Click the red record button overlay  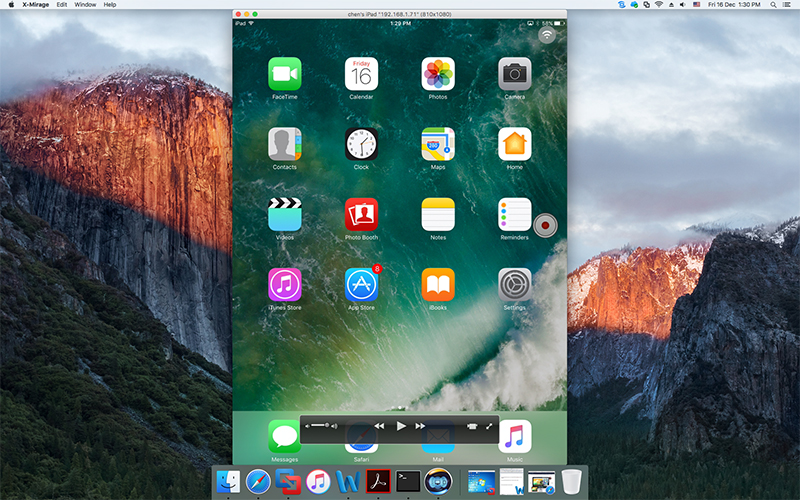545,225
